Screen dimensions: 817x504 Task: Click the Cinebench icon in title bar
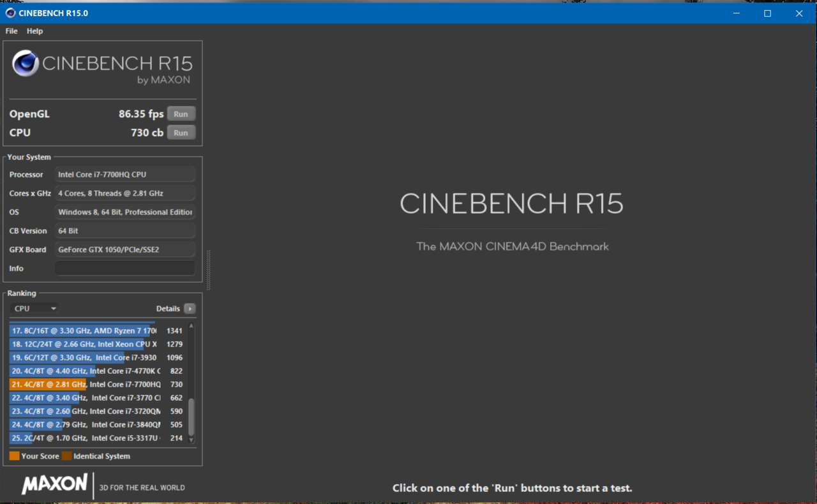[x=10, y=13]
